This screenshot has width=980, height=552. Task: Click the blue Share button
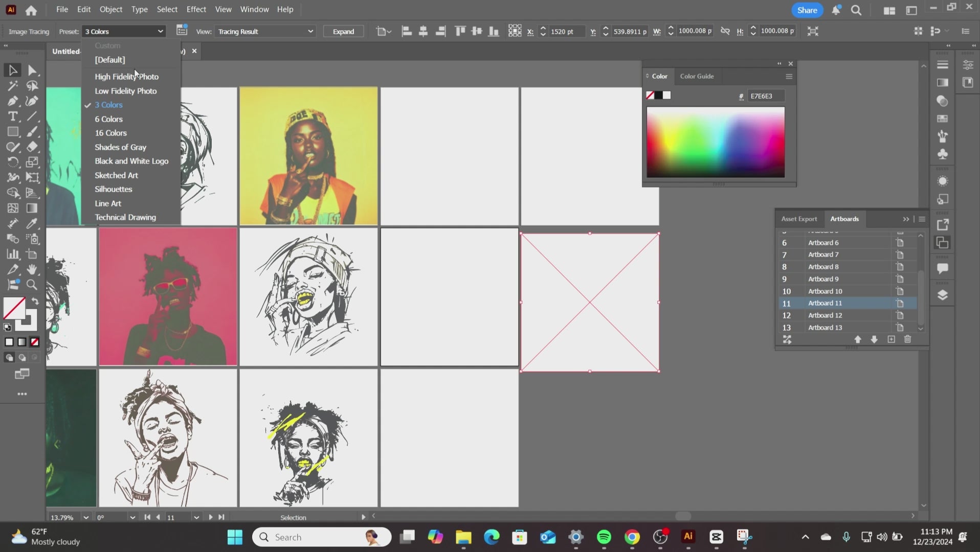tap(807, 10)
